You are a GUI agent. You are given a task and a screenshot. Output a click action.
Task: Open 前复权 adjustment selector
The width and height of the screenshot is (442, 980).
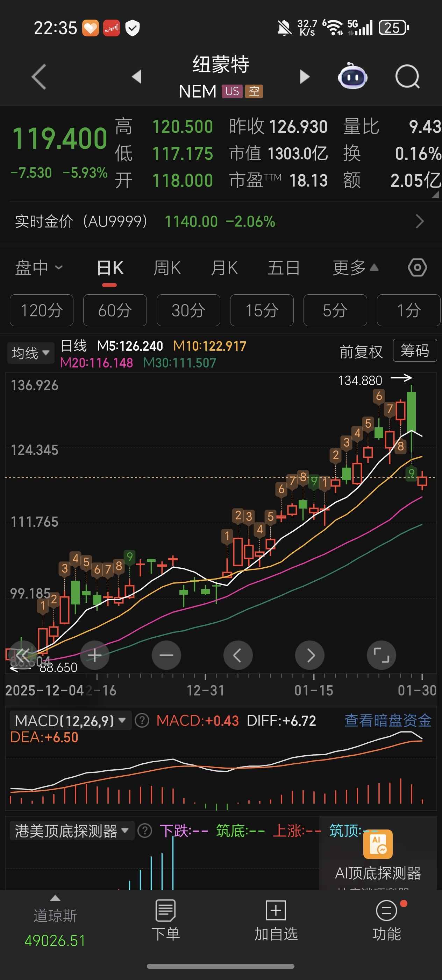(361, 351)
